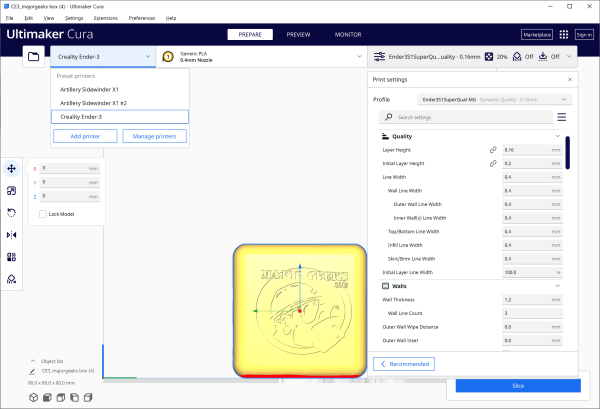Collapse the Walls section
The width and height of the screenshot is (600, 409).
558,286
